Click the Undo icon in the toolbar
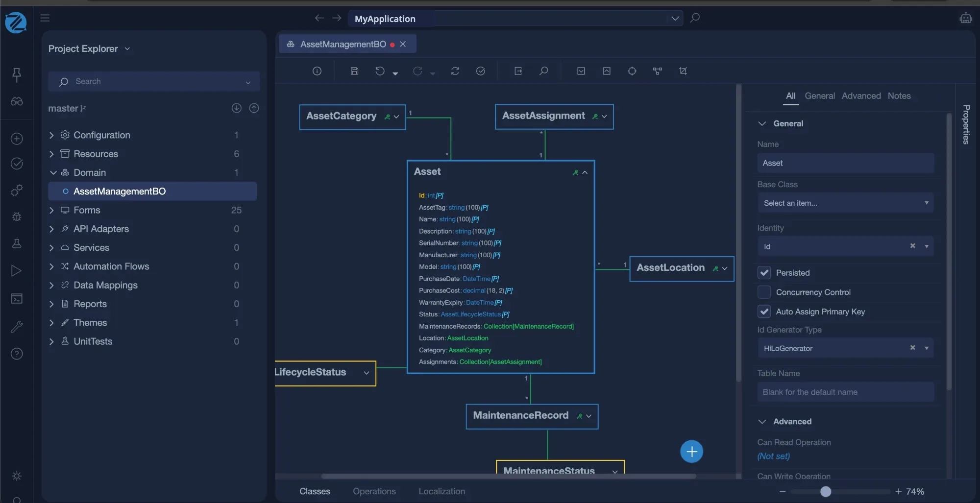The image size is (980, 503). click(x=380, y=71)
